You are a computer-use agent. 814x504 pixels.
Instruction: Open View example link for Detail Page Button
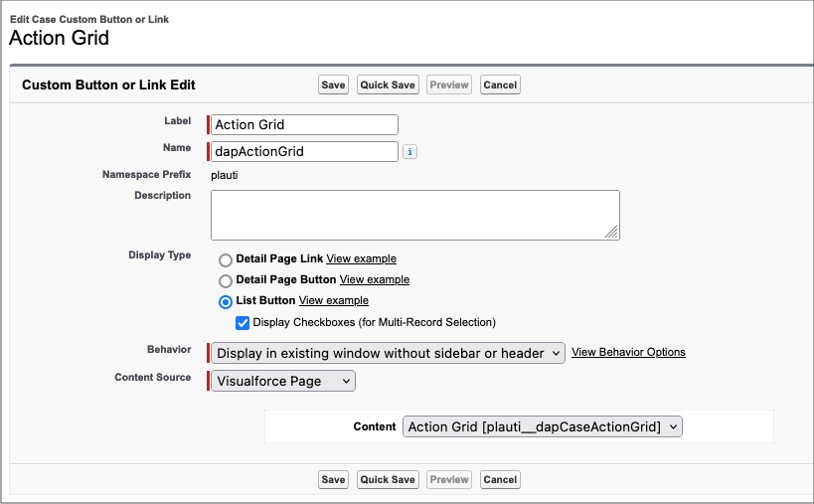pyautogui.click(x=375, y=279)
